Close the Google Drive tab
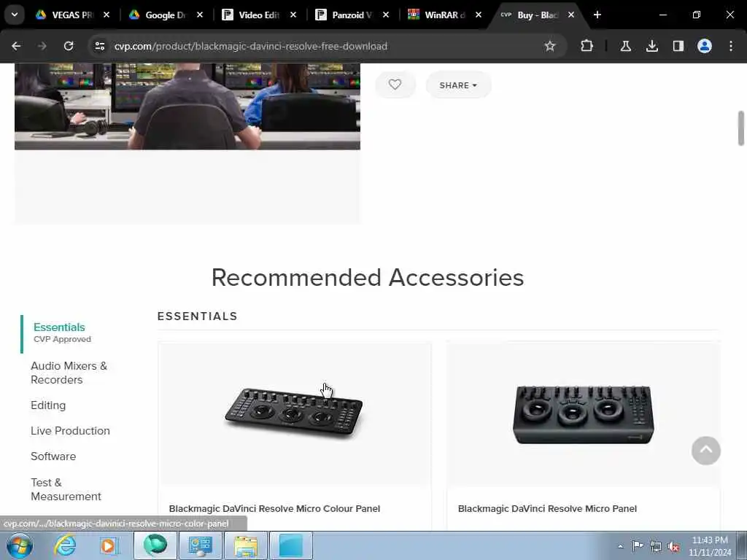The image size is (747, 560). tap(200, 15)
